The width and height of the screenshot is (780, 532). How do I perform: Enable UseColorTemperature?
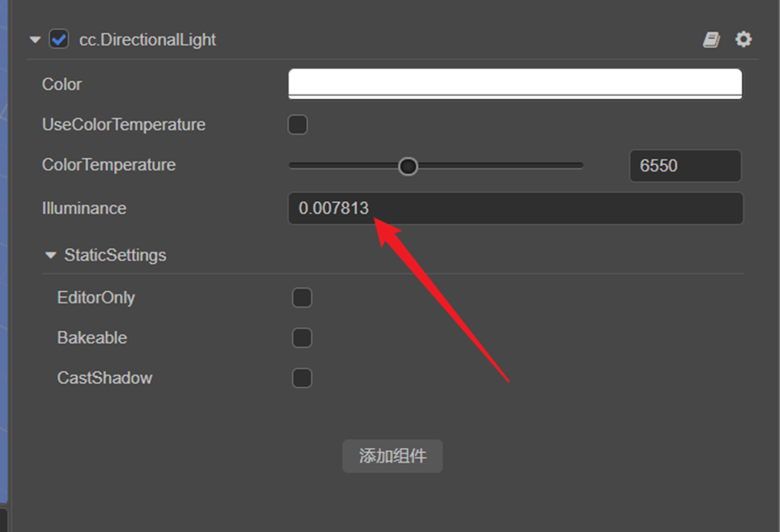[x=297, y=124]
